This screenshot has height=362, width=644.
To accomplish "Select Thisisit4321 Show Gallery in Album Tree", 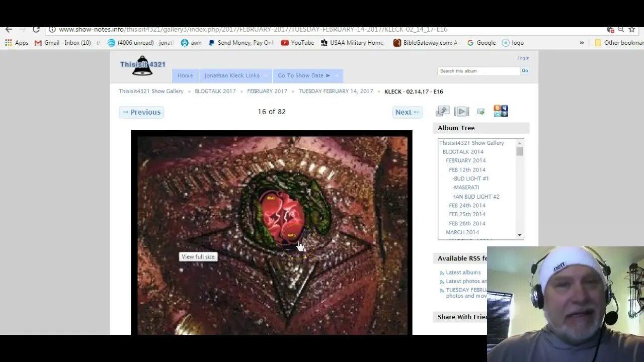I will 471,143.
